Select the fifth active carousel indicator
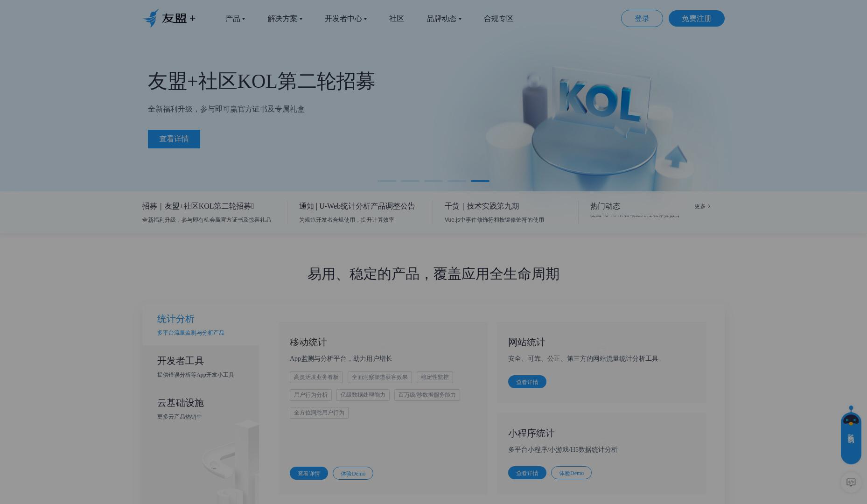The image size is (867, 504). point(480,181)
